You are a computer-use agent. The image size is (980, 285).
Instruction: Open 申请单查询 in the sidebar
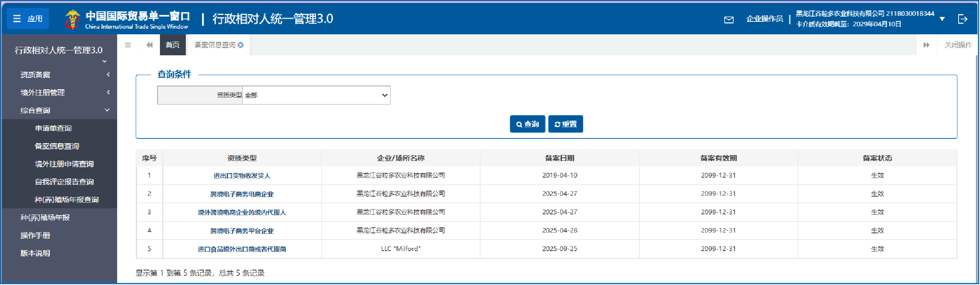tap(53, 128)
